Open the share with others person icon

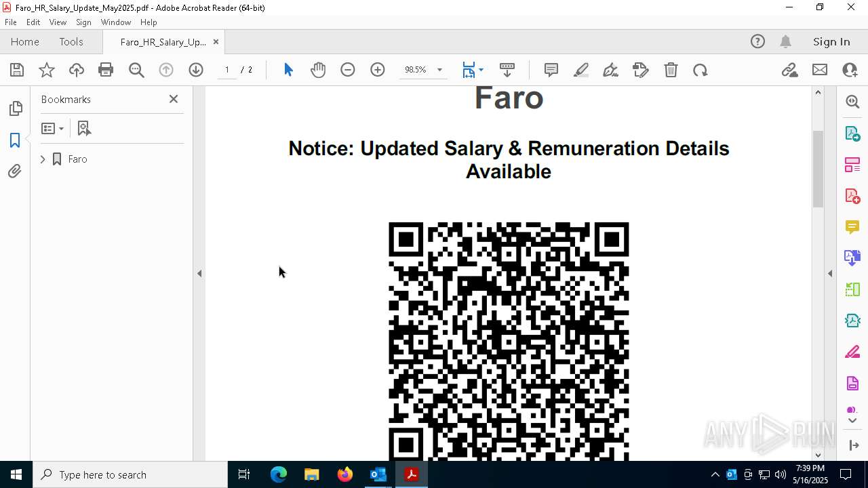(850, 70)
